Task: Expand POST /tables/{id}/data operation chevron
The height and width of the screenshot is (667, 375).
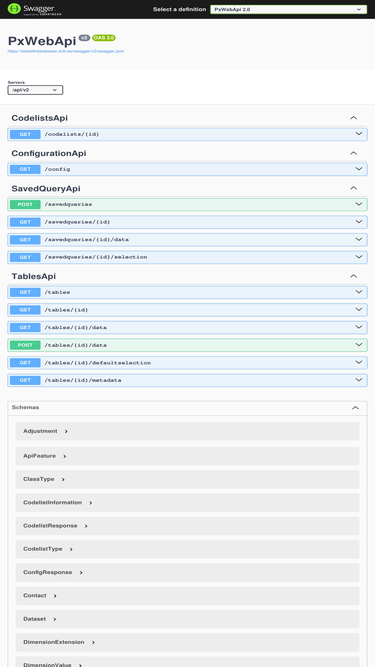Action: click(x=359, y=345)
